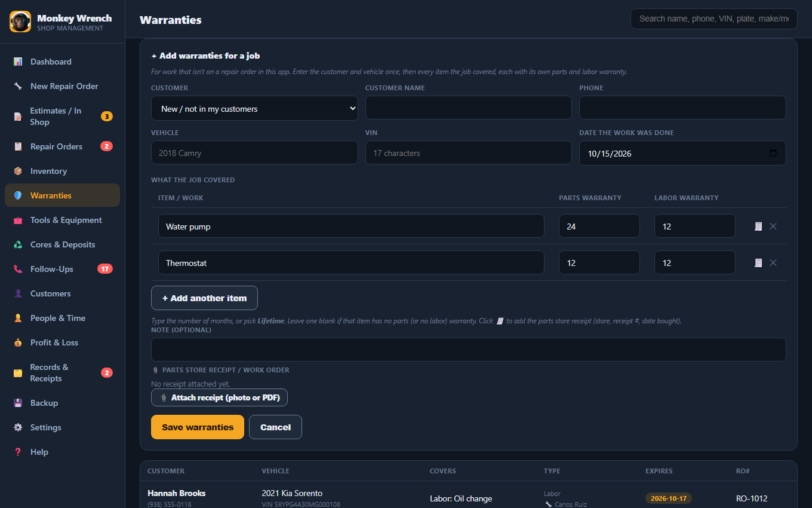
Task: Click the Customers person icon
Action: [x=18, y=293]
